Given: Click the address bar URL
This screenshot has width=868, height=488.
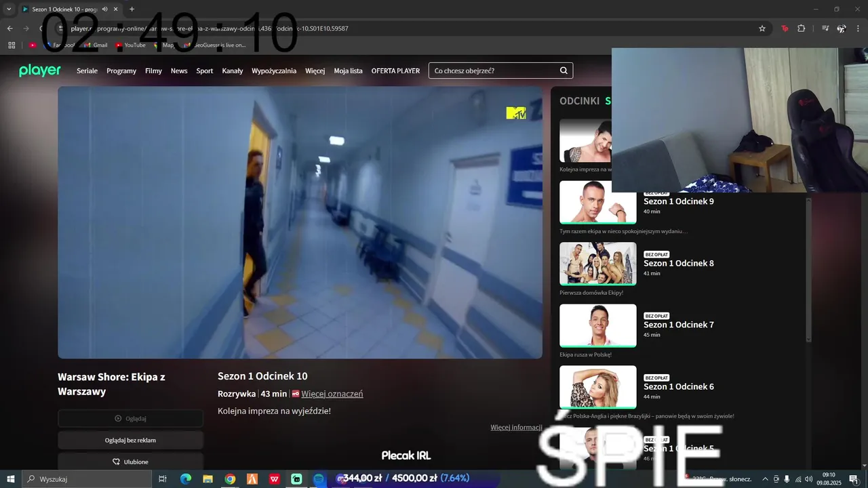Looking at the screenshot, I should pyautogui.click(x=210, y=28).
